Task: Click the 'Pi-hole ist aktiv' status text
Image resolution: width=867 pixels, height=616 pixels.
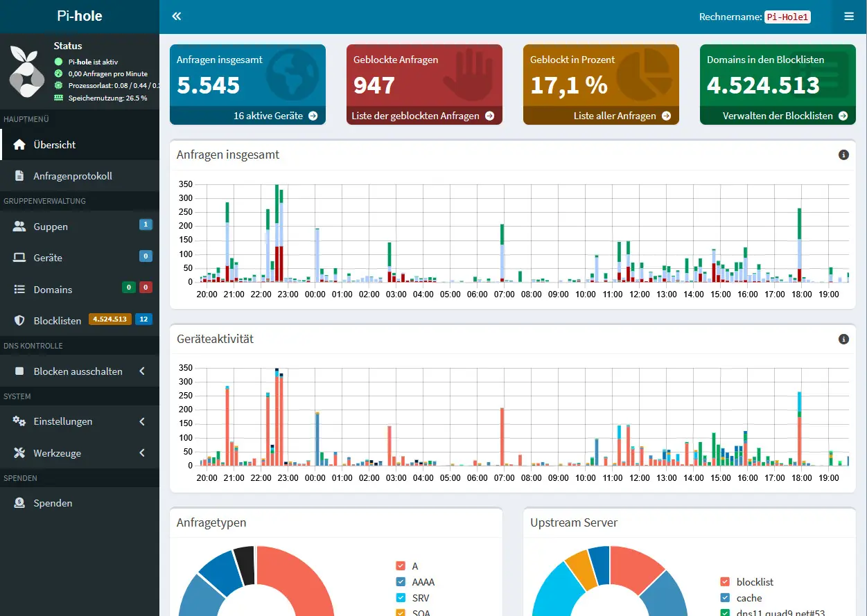Action: coord(93,62)
